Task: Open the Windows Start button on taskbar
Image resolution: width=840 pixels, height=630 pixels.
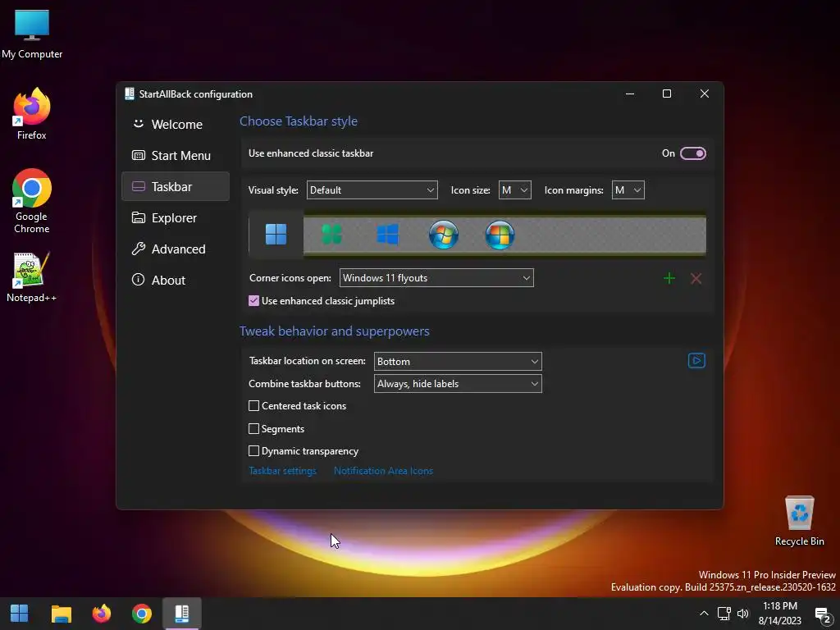Action: [x=20, y=614]
